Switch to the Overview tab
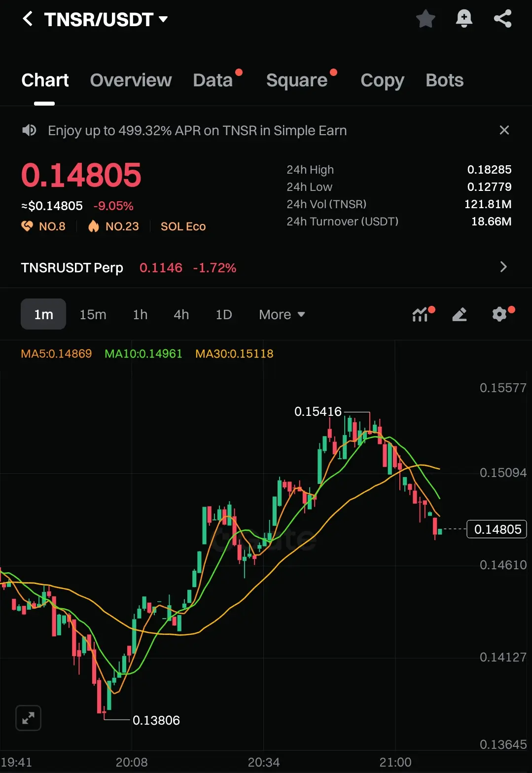This screenshot has width=532, height=773. 131,80
